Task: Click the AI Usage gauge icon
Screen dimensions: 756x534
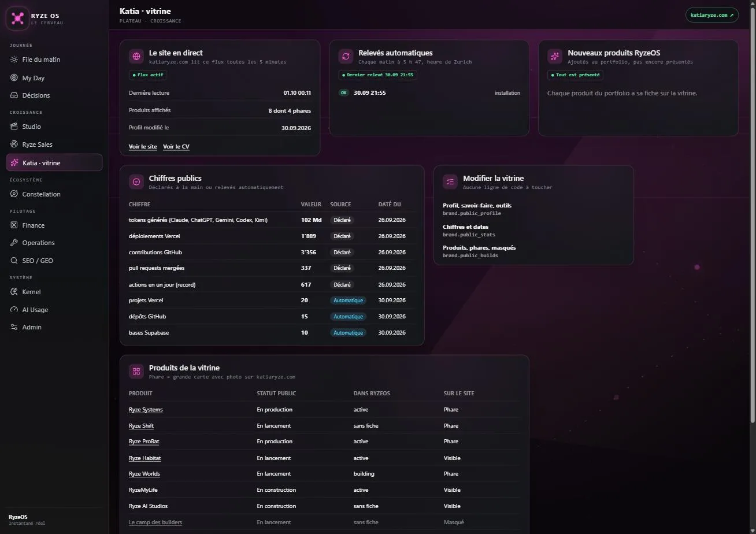Action: click(x=14, y=310)
